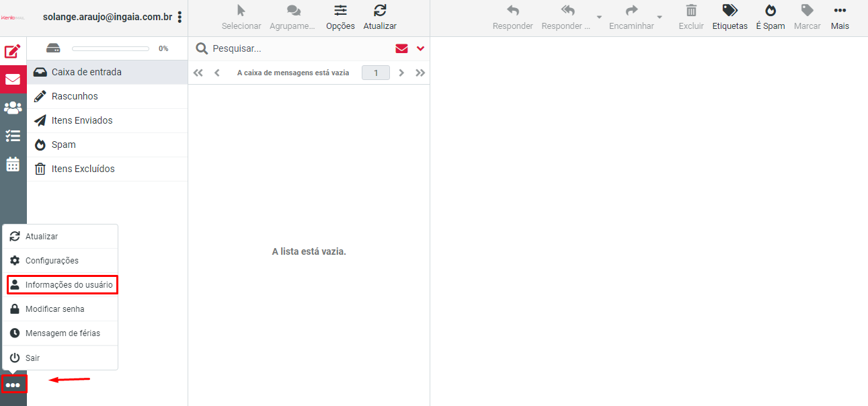Open the Rascunhos drafts folder

107,96
